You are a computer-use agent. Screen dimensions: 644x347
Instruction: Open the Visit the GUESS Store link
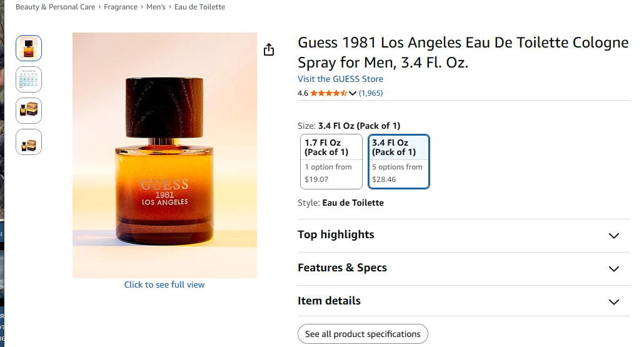coord(340,79)
